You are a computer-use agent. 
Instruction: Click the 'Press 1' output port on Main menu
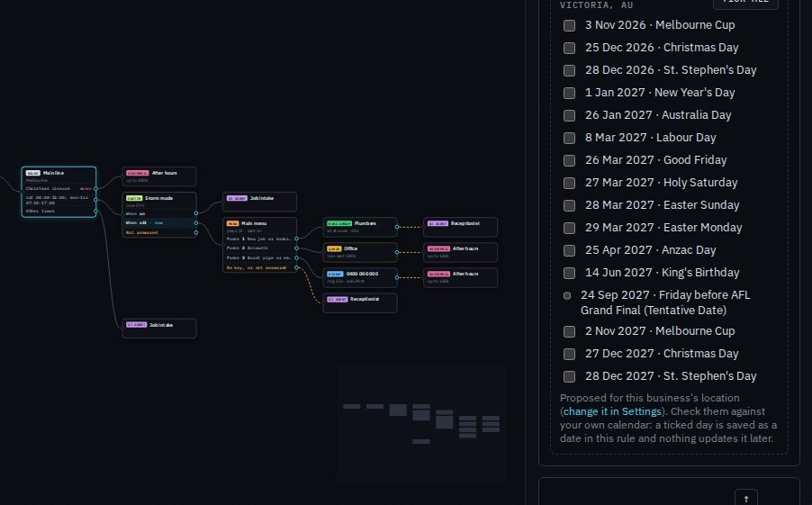pyautogui.click(x=297, y=239)
